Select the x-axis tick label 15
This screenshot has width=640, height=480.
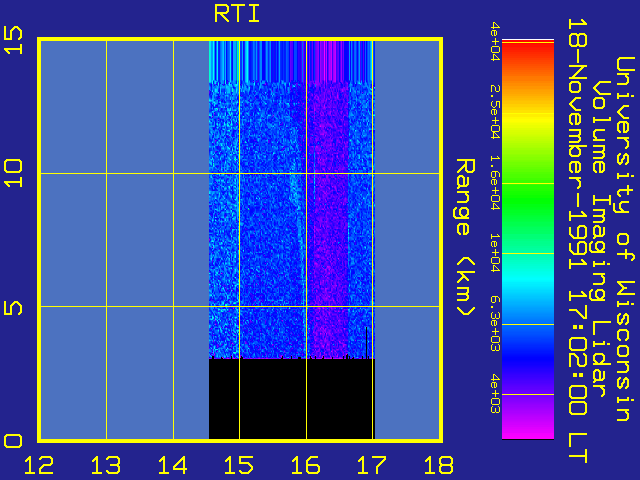(x=239, y=465)
